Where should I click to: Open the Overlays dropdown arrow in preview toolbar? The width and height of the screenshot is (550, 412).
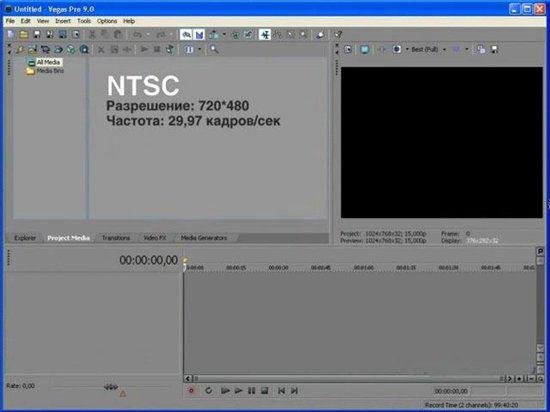467,49
